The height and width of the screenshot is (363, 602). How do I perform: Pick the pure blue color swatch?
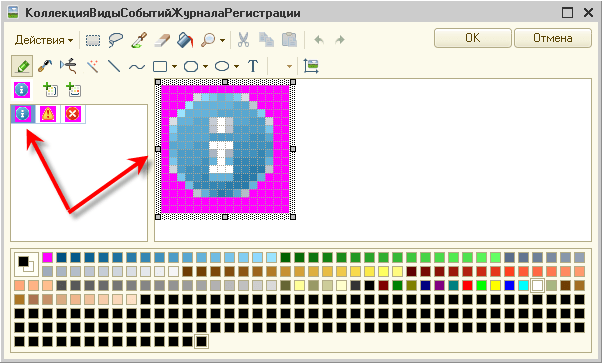tap(509, 285)
